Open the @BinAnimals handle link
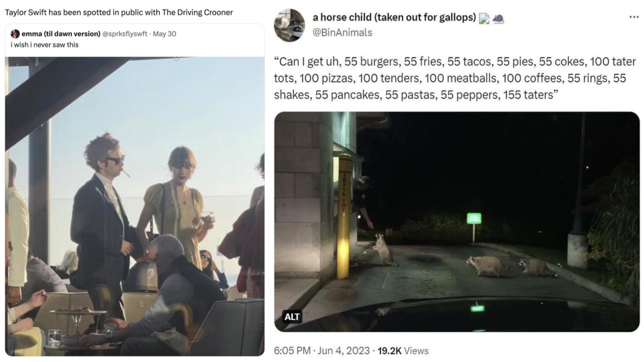Viewport: 644px width, 362px height. [342, 33]
